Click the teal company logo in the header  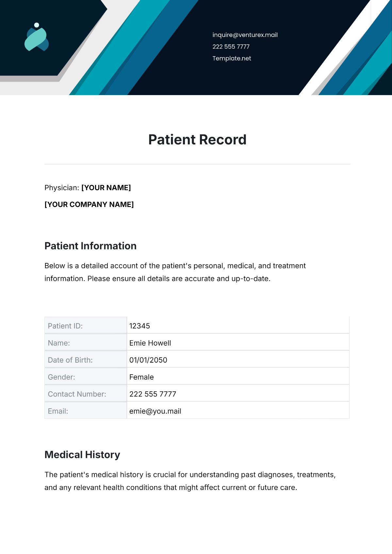37,37
